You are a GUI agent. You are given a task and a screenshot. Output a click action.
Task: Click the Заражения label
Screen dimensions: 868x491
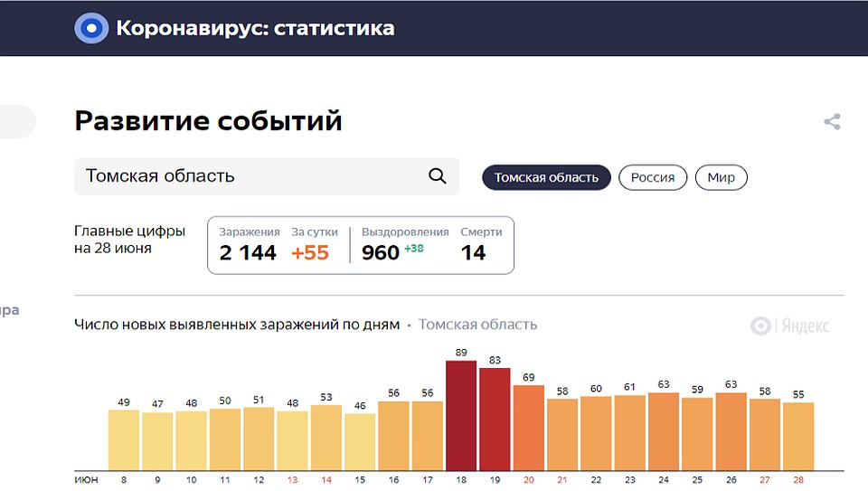point(250,232)
